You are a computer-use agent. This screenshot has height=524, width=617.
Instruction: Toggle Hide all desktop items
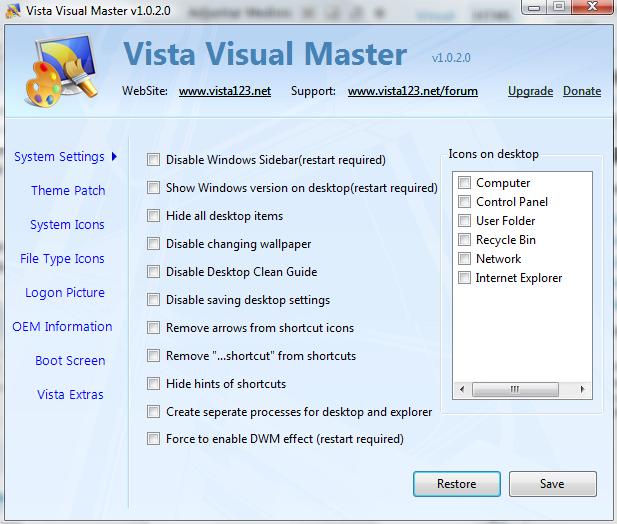coord(153,216)
